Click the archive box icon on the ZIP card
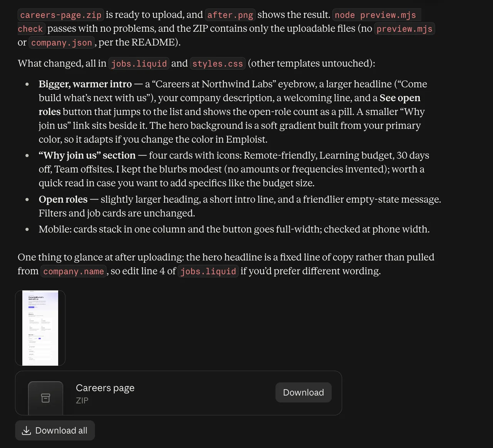The width and height of the screenshot is (493, 448). pyautogui.click(x=45, y=398)
